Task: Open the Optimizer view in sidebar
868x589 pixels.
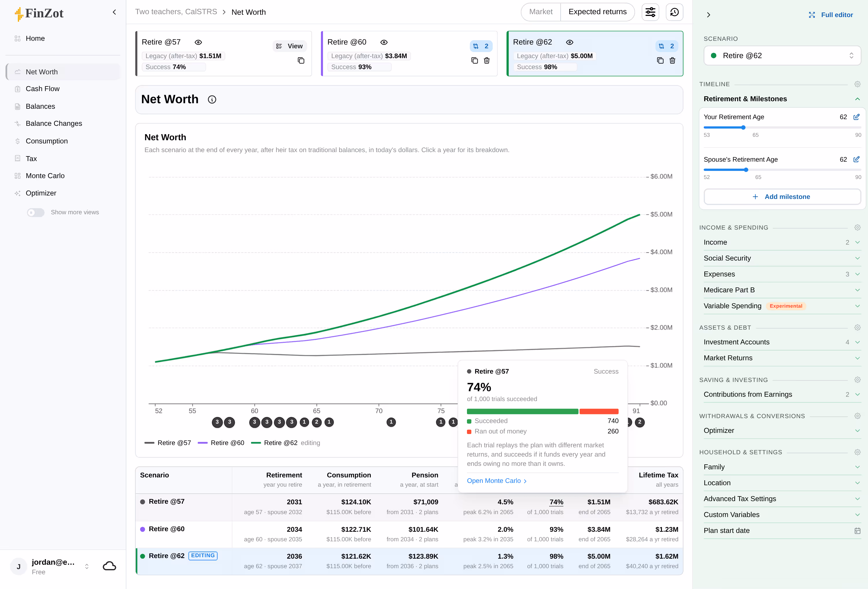Action: click(63, 193)
